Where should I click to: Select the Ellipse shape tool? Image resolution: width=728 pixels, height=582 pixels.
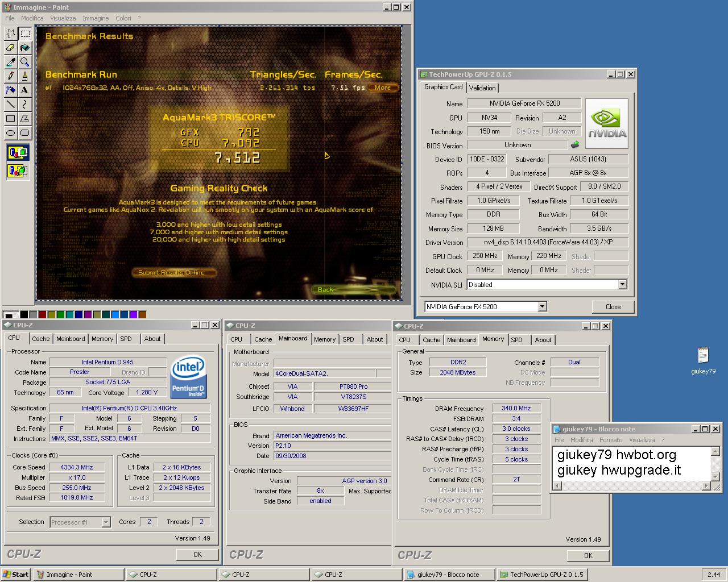click(x=10, y=132)
